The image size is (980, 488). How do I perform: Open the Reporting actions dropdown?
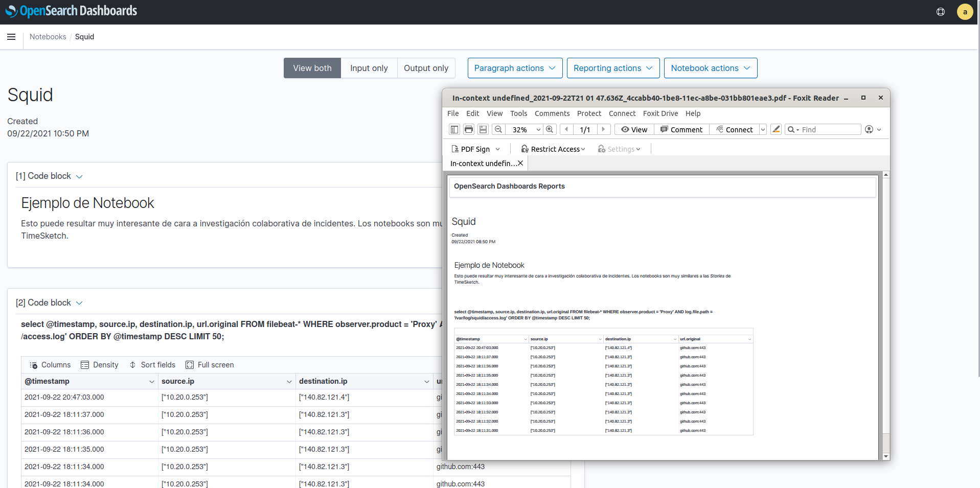[613, 68]
